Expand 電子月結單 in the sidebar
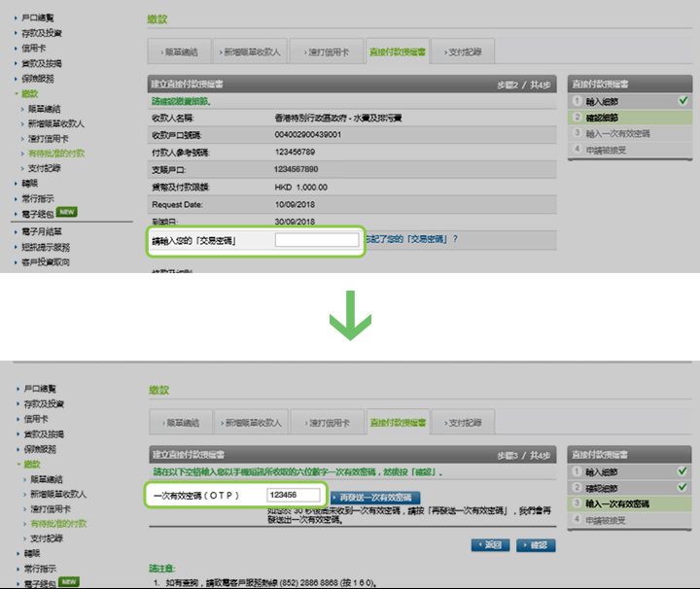700x589 pixels. 42,232
